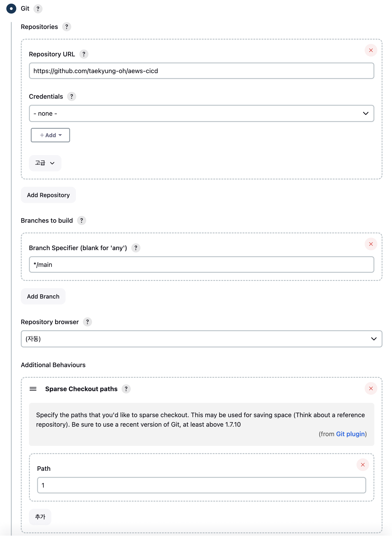Show help for Branches to build
Screen dimensions: 392x536
point(81,220)
